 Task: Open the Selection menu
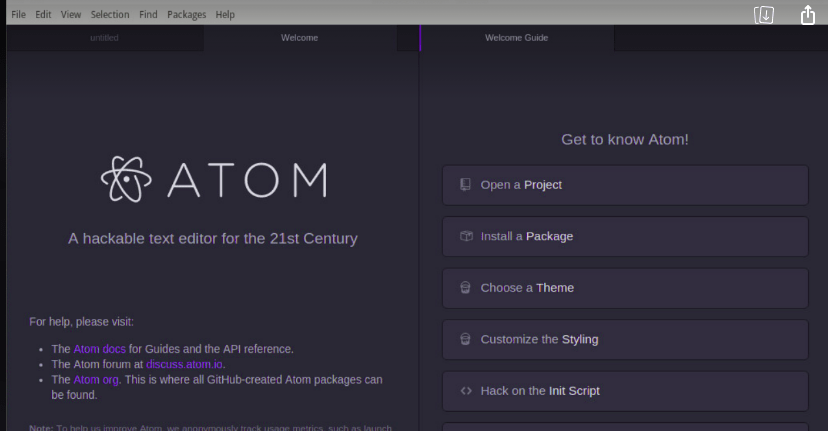coord(110,14)
